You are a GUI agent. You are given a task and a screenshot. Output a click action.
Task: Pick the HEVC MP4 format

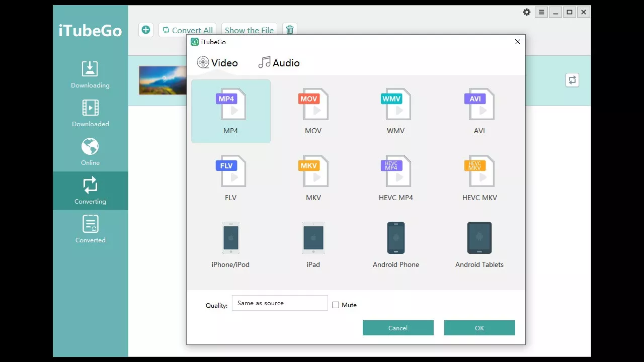pyautogui.click(x=395, y=171)
